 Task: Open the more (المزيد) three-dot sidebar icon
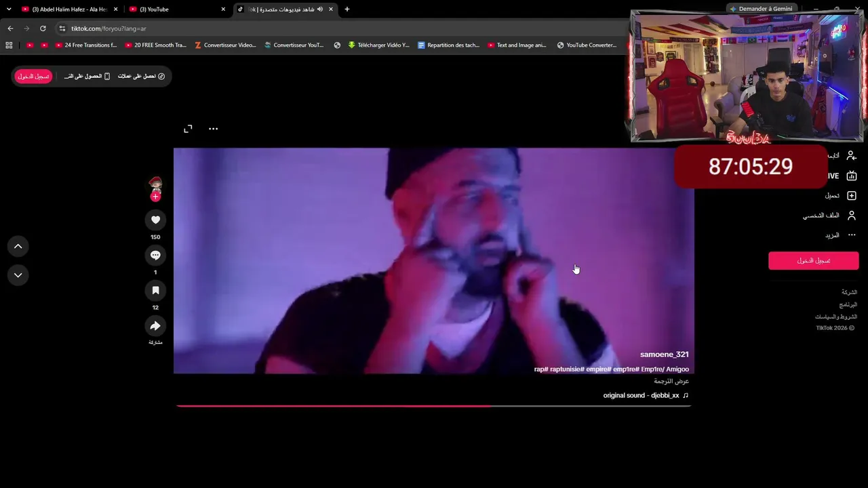852,235
